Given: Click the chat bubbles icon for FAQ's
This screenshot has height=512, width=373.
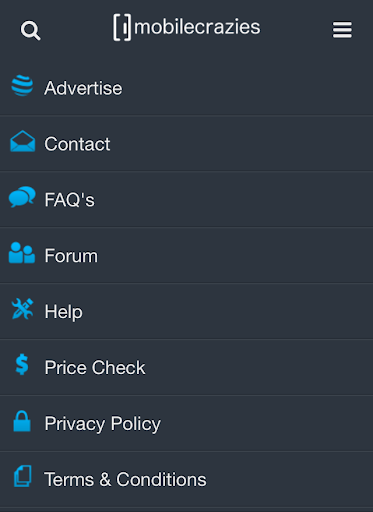Looking at the screenshot, I should [x=22, y=197].
